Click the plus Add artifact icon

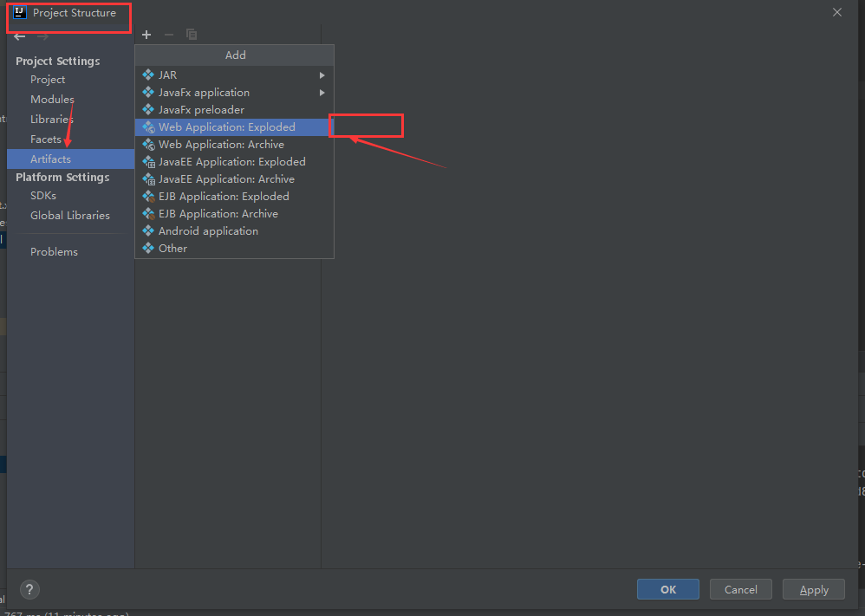[146, 35]
